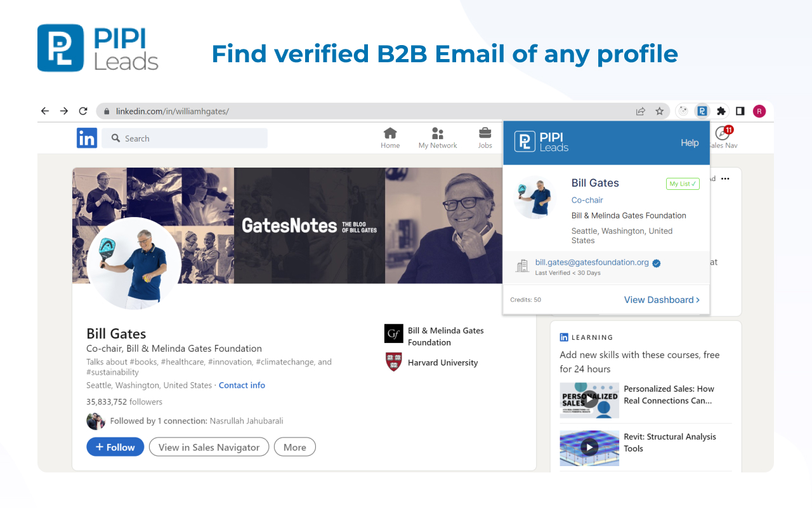This screenshot has width=812, height=508.
Task: Open Sales Nav with notification badge
Action: pyautogui.click(x=723, y=135)
